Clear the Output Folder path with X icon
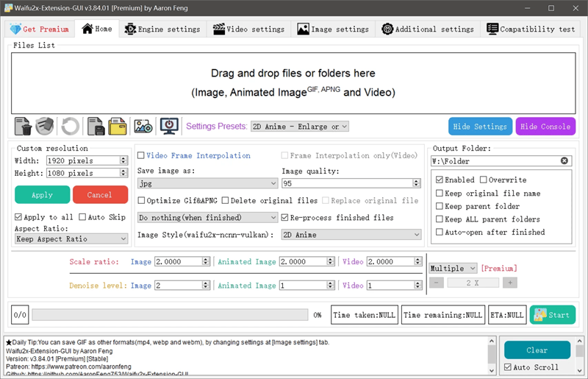Screen dimensions: 588x379 (x=564, y=161)
